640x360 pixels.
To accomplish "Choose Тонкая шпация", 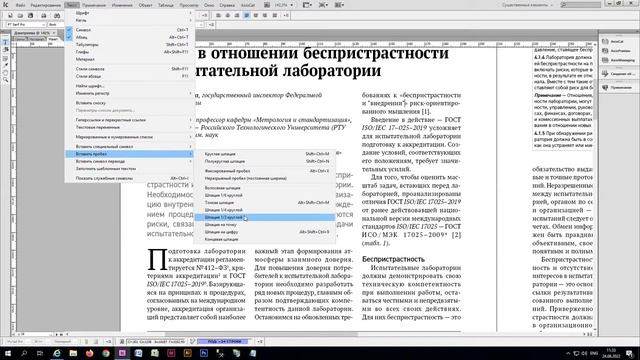I will coord(264,202).
